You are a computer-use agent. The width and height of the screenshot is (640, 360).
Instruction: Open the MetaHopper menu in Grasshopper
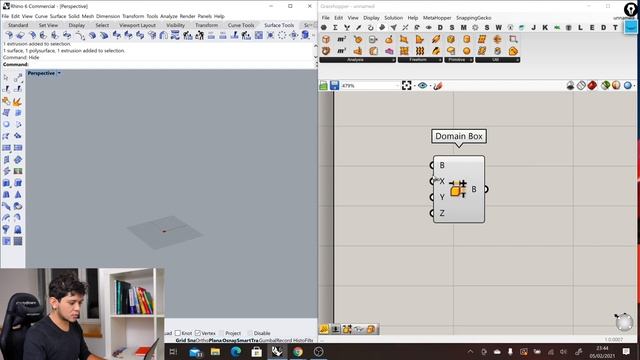(437, 18)
